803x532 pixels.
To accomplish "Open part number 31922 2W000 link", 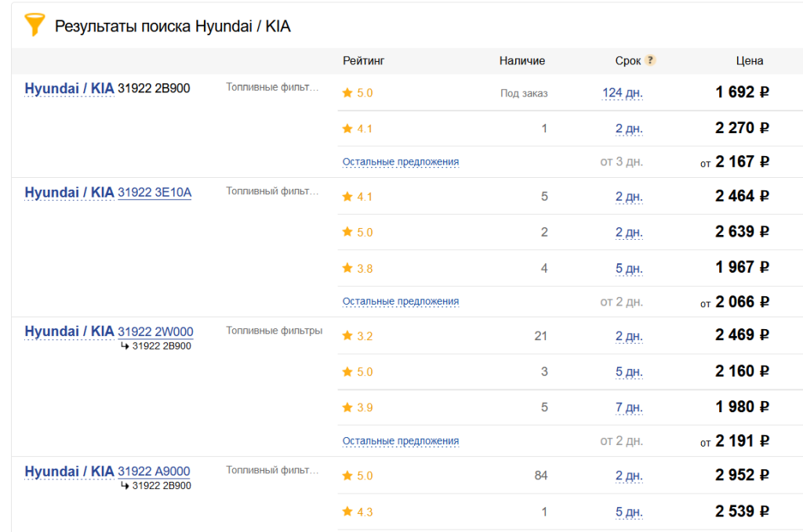I will pyautogui.click(x=155, y=331).
